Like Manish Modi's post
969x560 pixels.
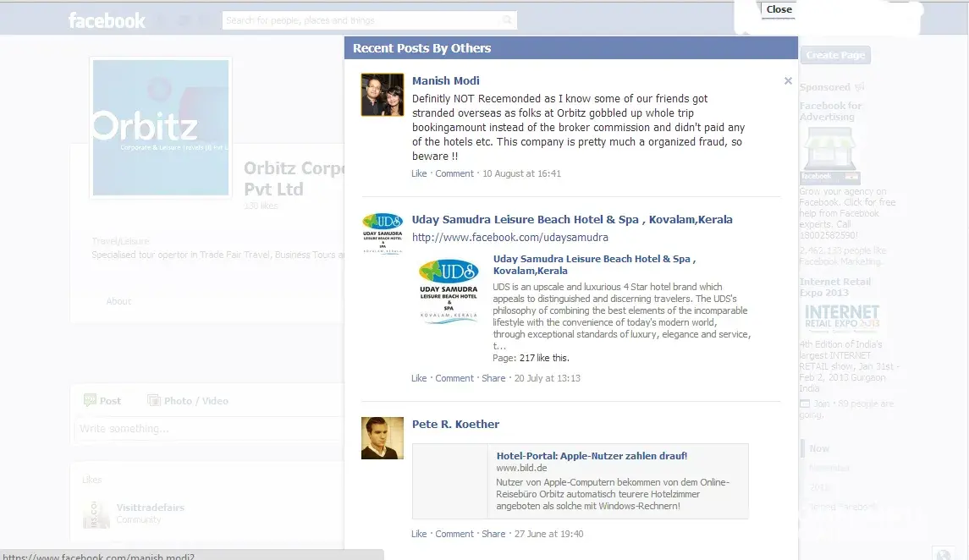[x=419, y=173]
